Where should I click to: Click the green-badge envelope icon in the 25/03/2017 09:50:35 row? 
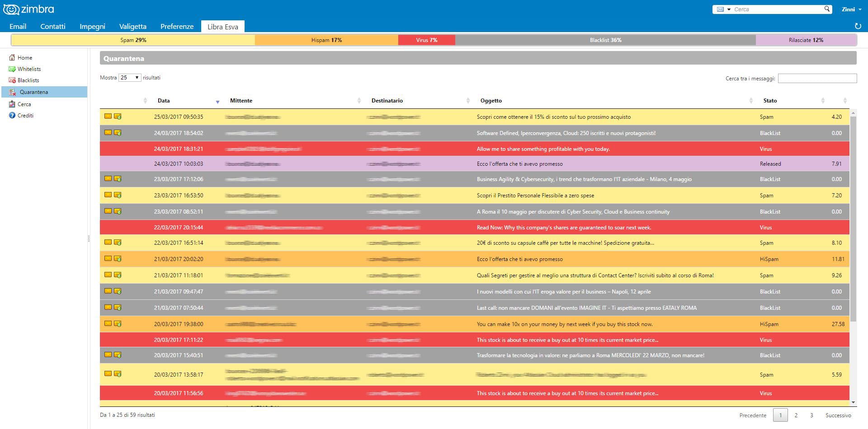pos(118,117)
